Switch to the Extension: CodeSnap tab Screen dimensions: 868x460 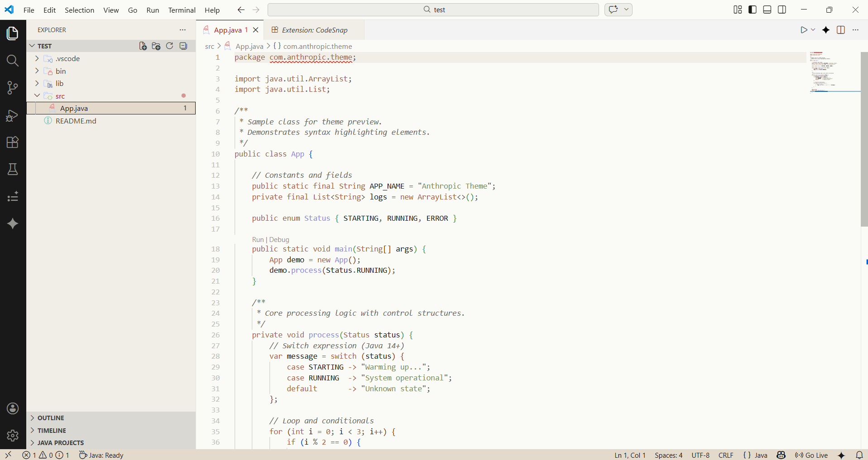pos(314,30)
